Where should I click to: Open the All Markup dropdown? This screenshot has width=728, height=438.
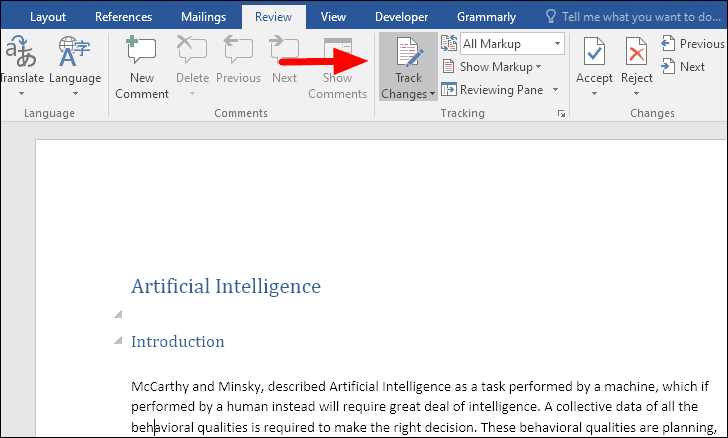[x=512, y=44]
